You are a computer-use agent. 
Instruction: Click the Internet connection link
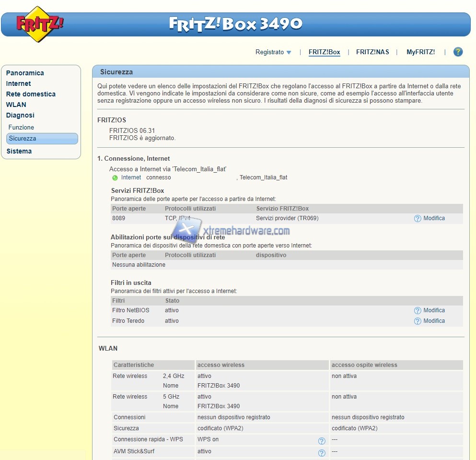[131, 177]
